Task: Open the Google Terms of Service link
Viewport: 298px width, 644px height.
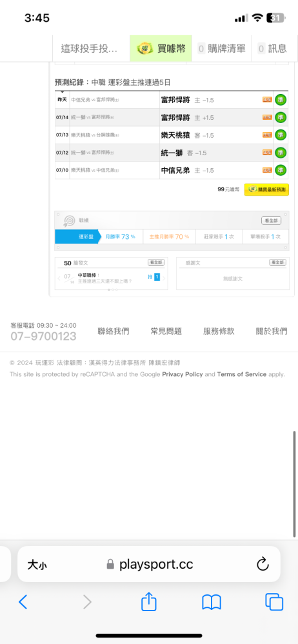Action: (x=242, y=374)
